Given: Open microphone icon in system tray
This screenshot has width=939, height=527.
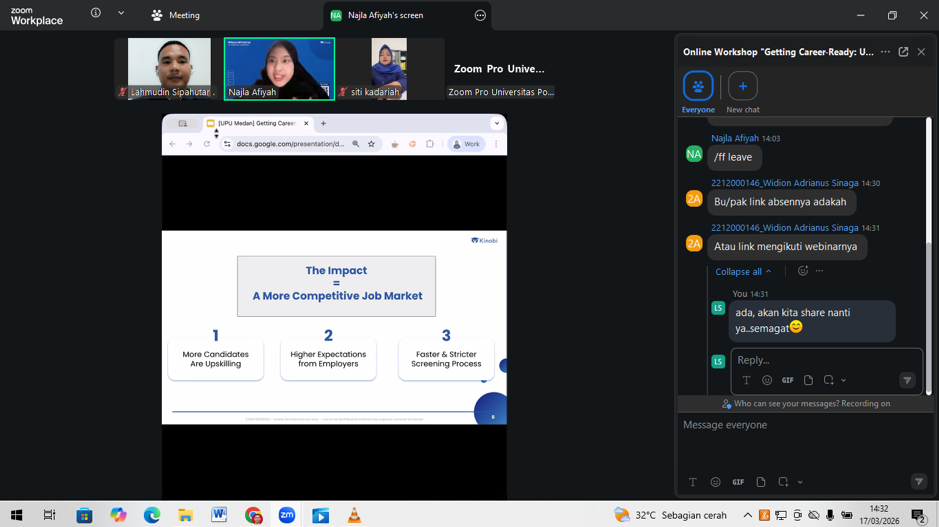Looking at the screenshot, I should click(830, 516).
